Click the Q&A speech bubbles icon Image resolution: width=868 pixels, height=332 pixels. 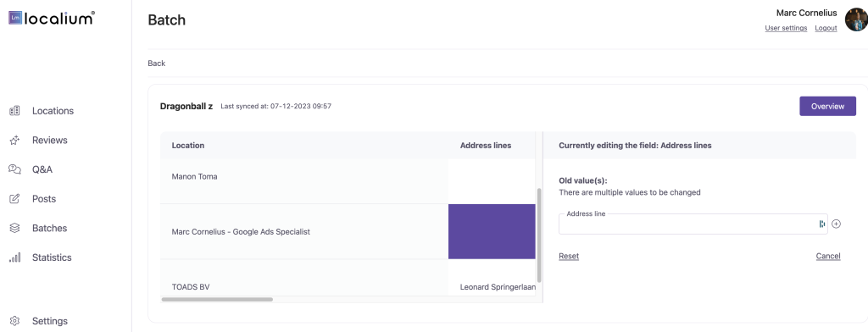pos(15,169)
